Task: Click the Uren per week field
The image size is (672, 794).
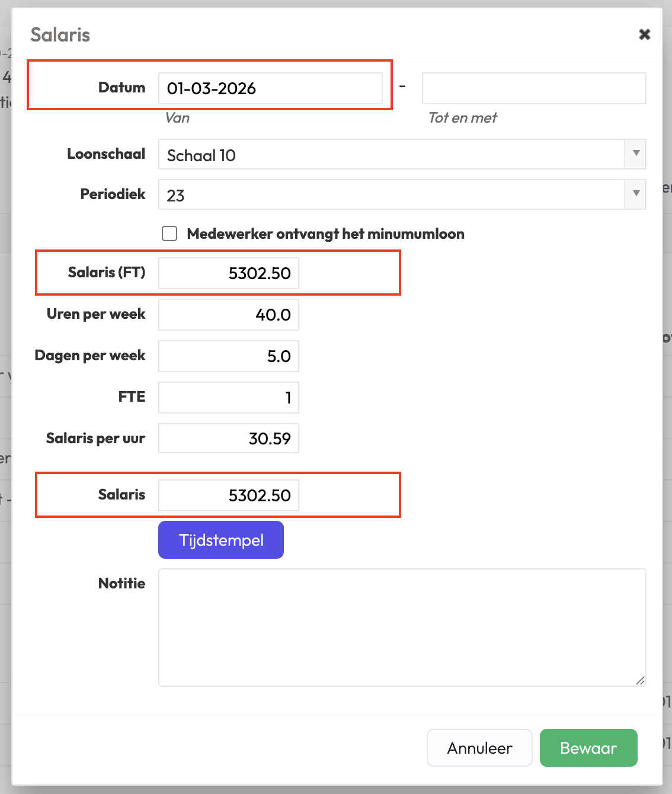Action: coord(229,315)
